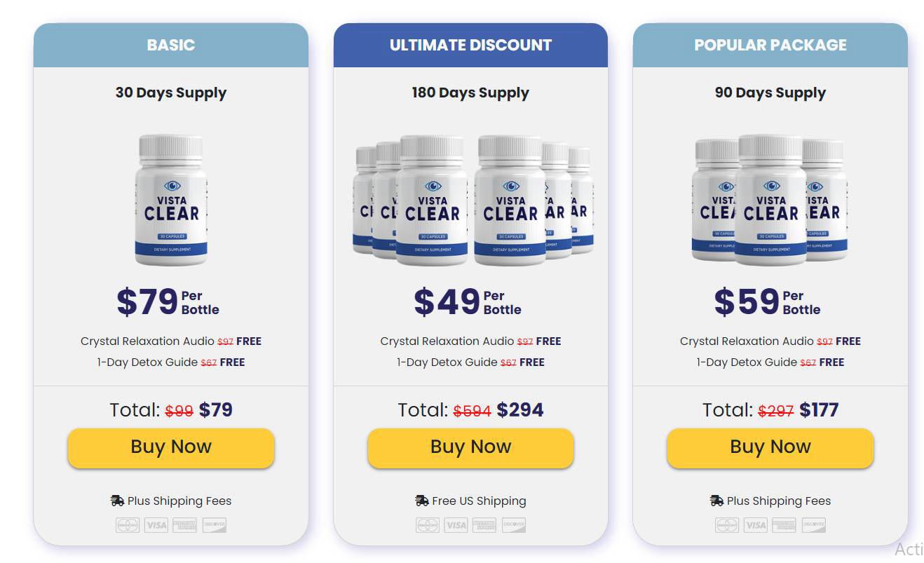Select the POPULAR PACKAGE header
The image size is (924, 563).
770,45
